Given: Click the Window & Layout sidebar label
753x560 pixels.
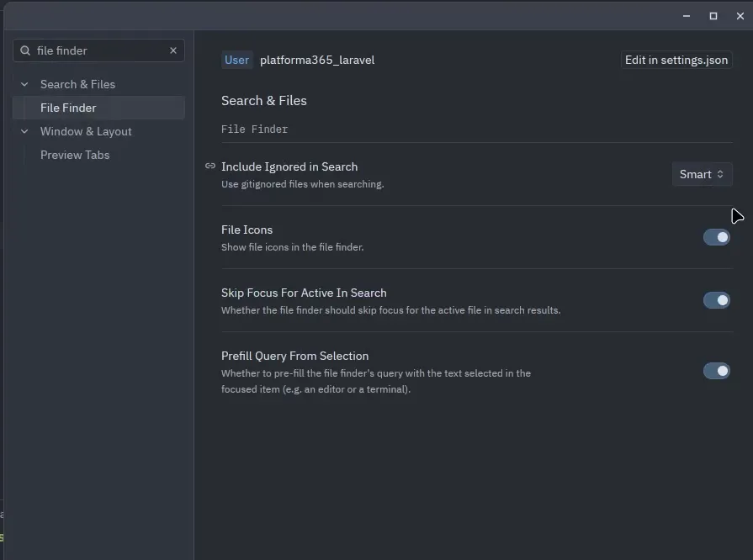Looking at the screenshot, I should pyautogui.click(x=86, y=131).
